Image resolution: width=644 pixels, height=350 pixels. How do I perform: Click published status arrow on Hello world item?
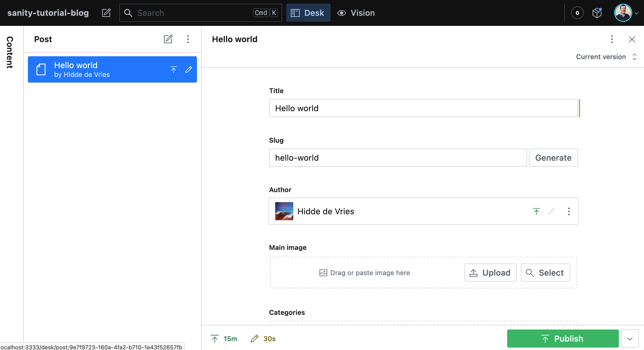[x=174, y=69]
